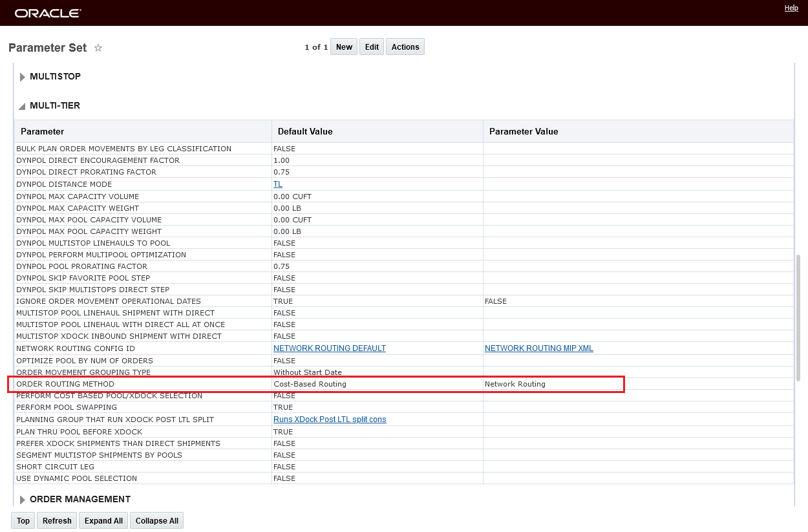Click the Parameter Value column header

(524, 131)
